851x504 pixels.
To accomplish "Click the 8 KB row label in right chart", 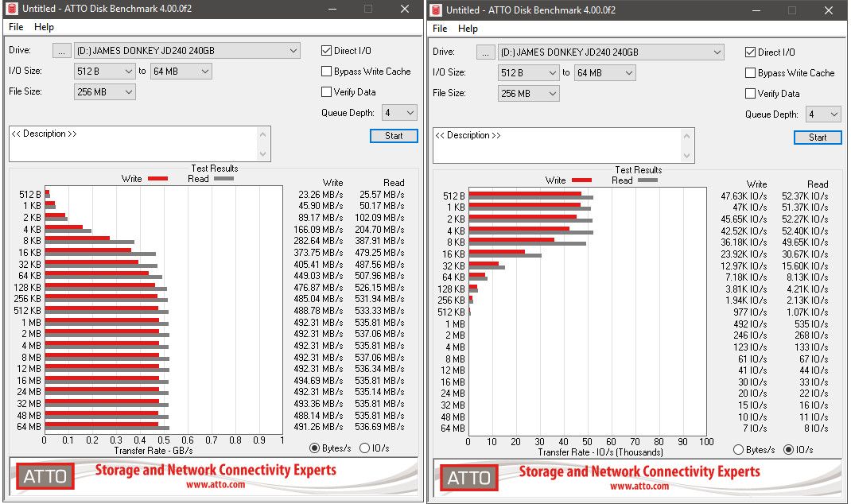I will point(456,242).
